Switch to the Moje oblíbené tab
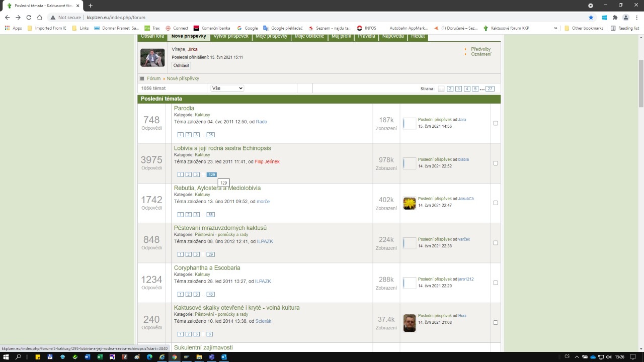644x362 pixels. click(309, 36)
